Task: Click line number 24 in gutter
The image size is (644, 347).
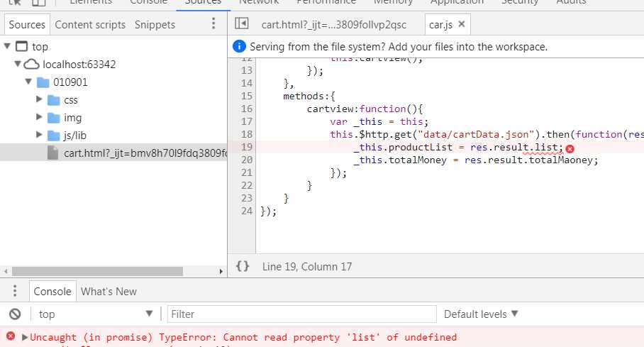Action: [246, 211]
